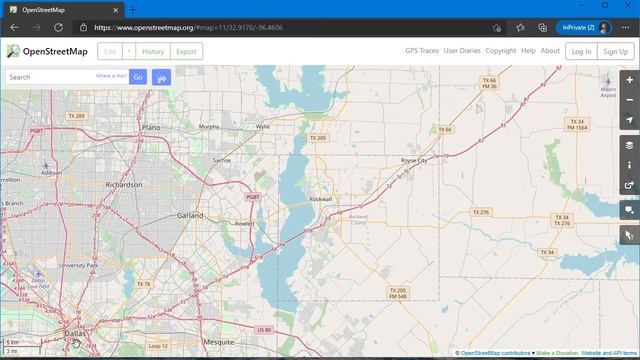640x360 pixels.
Task: Open the Share map panel
Action: tap(629, 185)
